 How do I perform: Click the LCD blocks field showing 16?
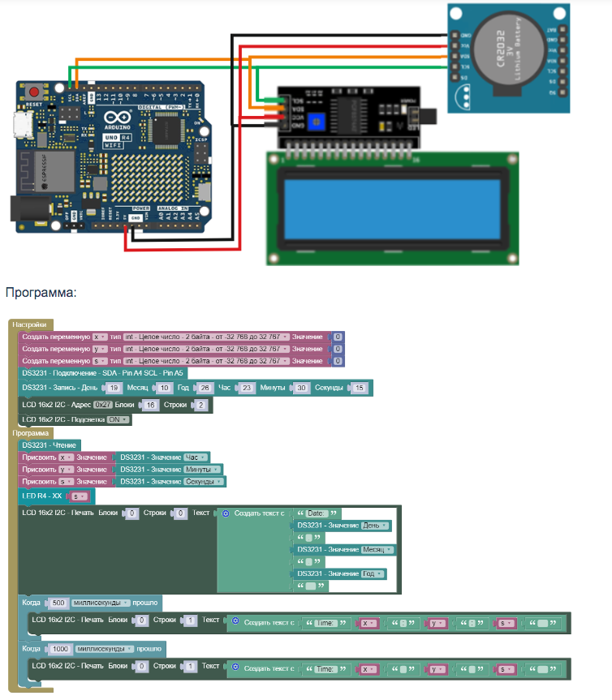coord(150,405)
